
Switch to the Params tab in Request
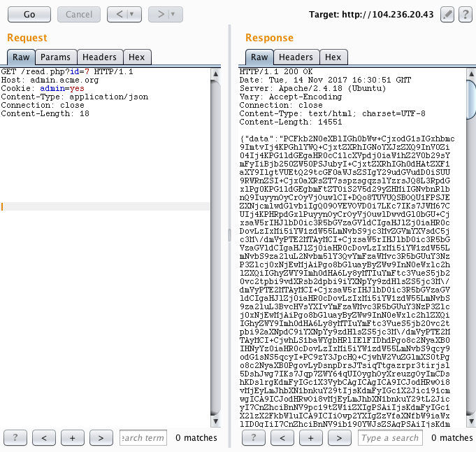tap(55, 57)
